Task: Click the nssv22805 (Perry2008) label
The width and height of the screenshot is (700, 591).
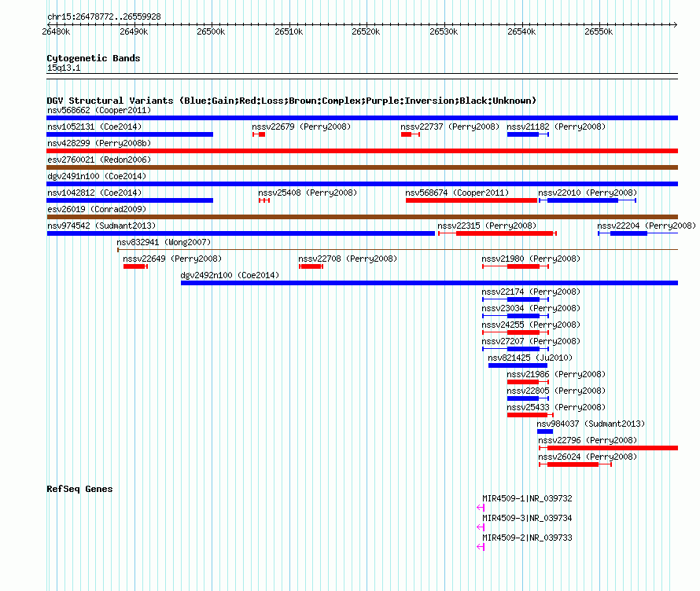Action: (556, 391)
